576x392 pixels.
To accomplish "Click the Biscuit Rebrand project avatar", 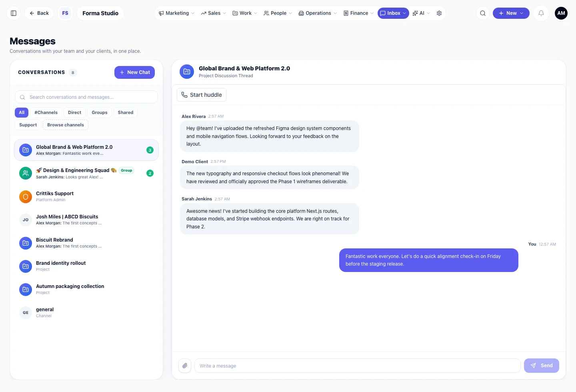I will (x=26, y=243).
